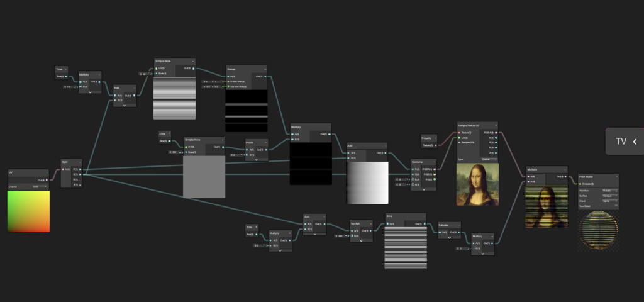Click the In(4) input port on Split node
Image resolution: width=644 pixels, height=302 pixels.
[64, 169]
